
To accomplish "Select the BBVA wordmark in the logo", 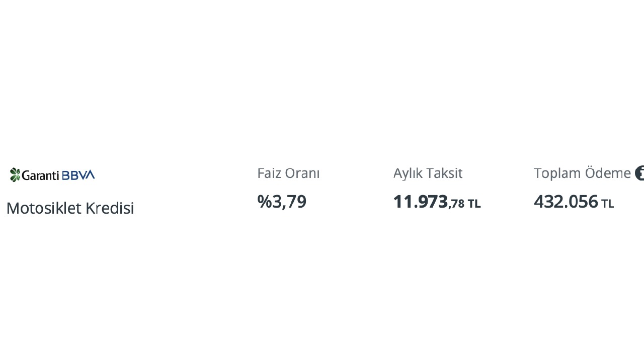I will (x=78, y=175).
